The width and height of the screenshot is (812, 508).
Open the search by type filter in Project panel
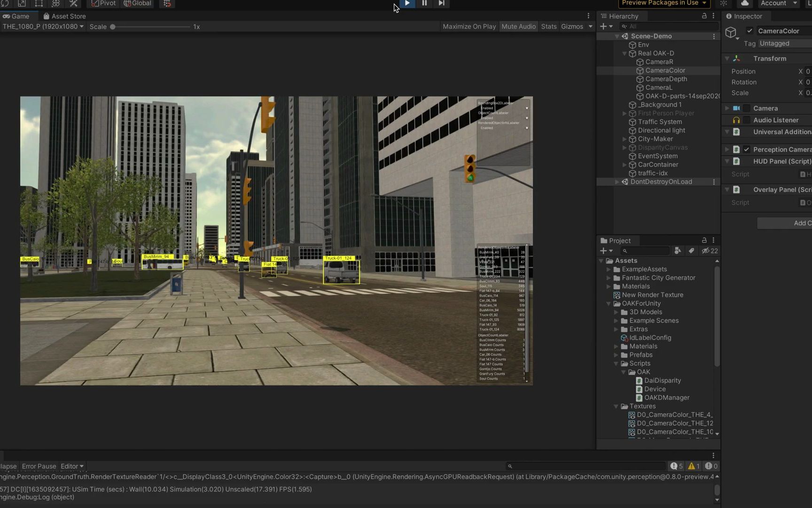pyautogui.click(x=678, y=251)
